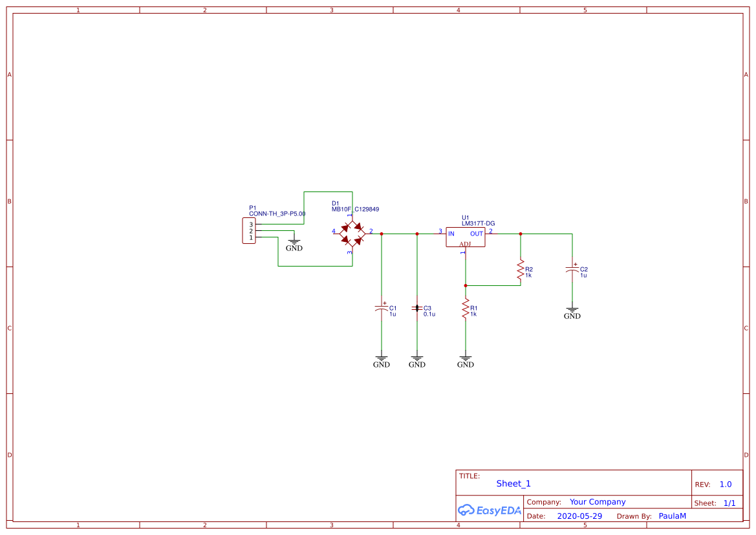Select the revision value '1.0'
Screen dimensions: 756x535
726,485
